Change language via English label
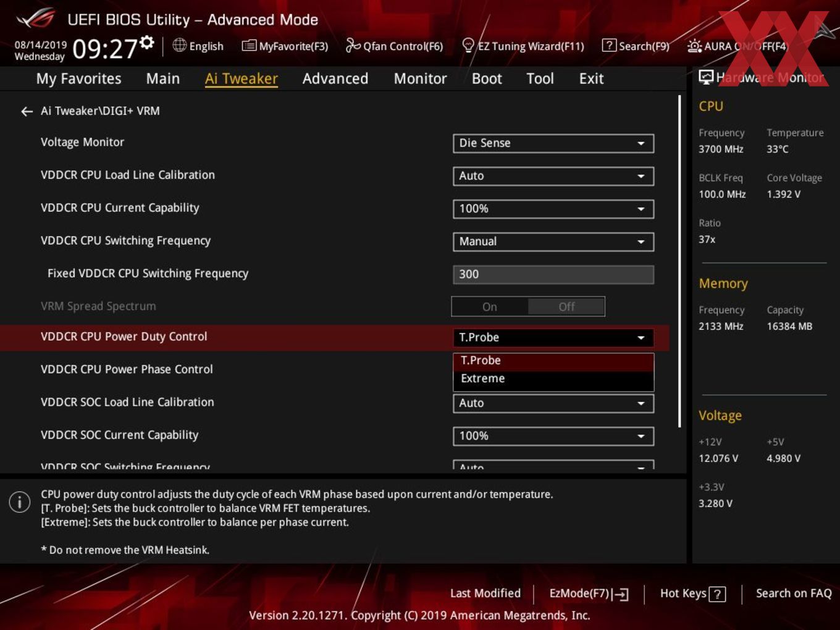The height and width of the screenshot is (630, 840). 206,46
